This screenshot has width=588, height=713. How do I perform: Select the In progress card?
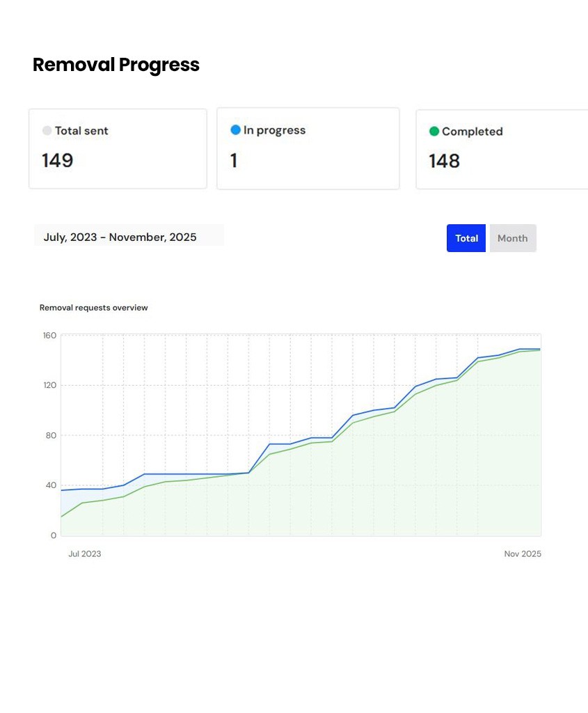(308, 148)
